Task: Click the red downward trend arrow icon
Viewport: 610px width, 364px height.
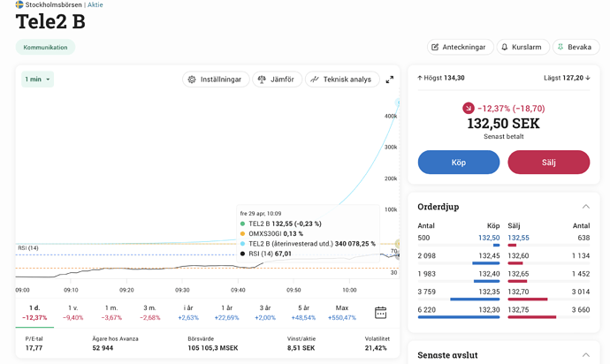Action: tap(469, 108)
